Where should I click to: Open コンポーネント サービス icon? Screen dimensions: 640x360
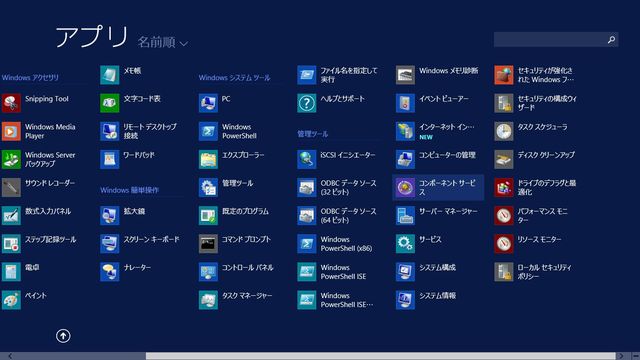click(x=405, y=187)
